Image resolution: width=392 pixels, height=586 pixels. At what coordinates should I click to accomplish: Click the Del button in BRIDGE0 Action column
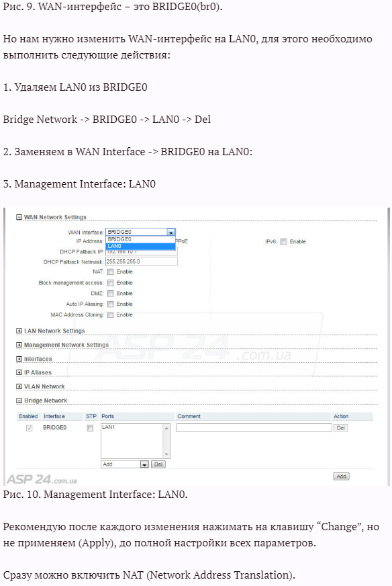click(x=340, y=428)
